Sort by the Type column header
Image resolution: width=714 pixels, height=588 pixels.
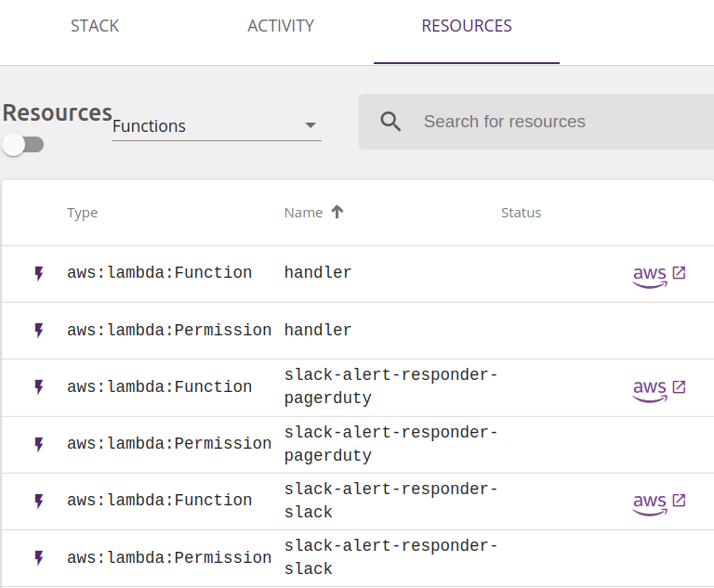[83, 213]
